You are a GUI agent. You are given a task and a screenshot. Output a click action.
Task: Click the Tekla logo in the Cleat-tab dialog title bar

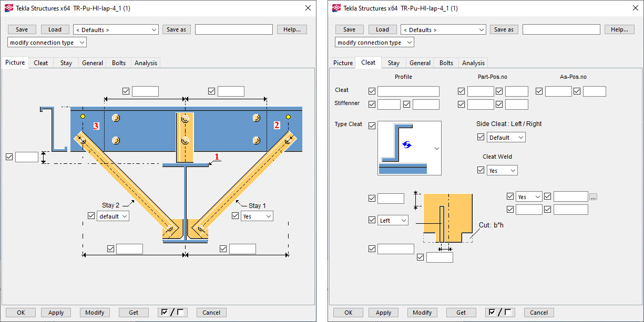tap(336, 8)
